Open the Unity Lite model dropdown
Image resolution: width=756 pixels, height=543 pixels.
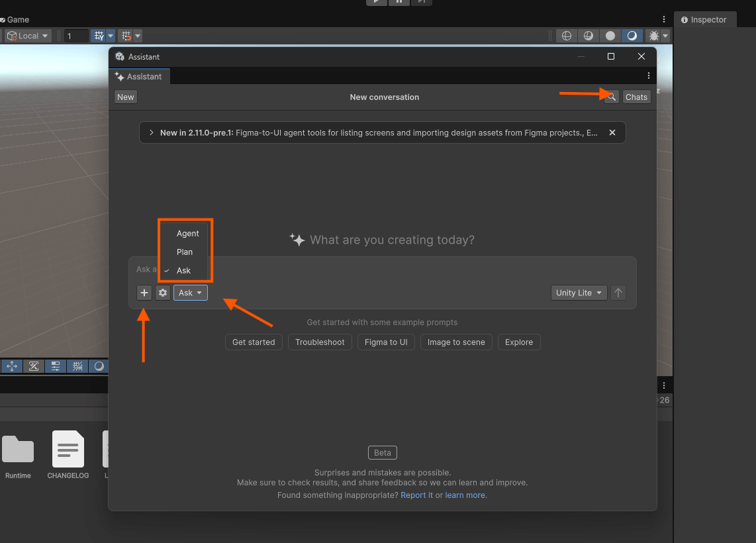(x=579, y=293)
